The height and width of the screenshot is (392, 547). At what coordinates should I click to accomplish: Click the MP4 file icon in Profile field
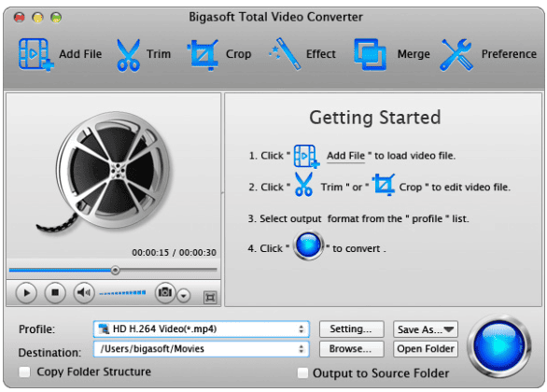pos(104,329)
